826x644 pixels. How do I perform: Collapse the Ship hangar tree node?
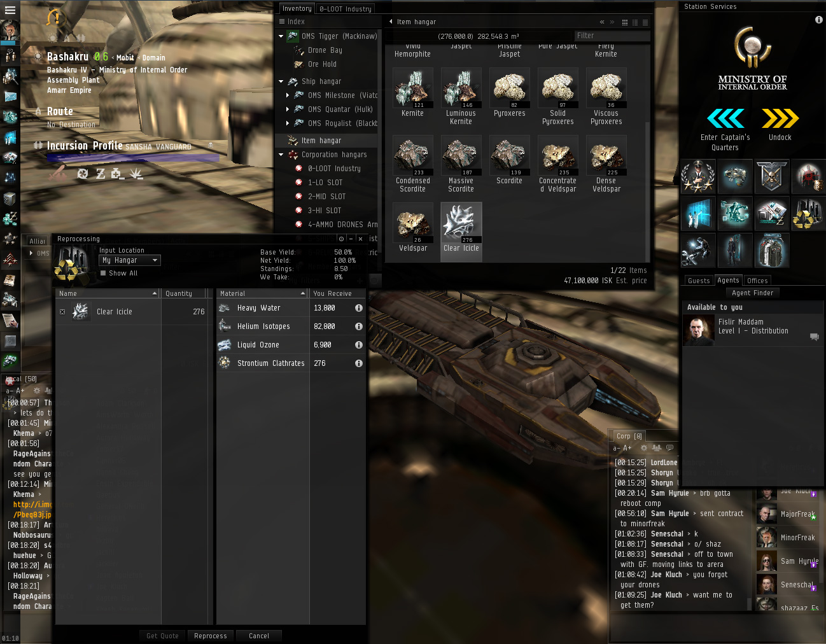281,81
